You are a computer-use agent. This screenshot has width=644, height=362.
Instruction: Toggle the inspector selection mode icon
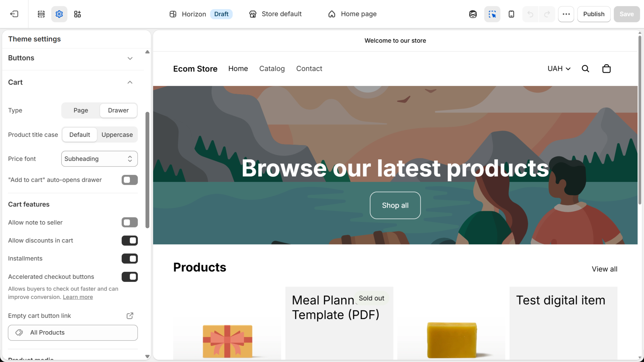pos(492,14)
